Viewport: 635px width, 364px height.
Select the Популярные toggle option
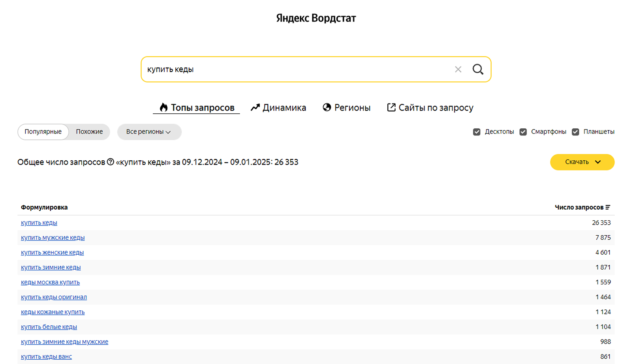point(43,132)
